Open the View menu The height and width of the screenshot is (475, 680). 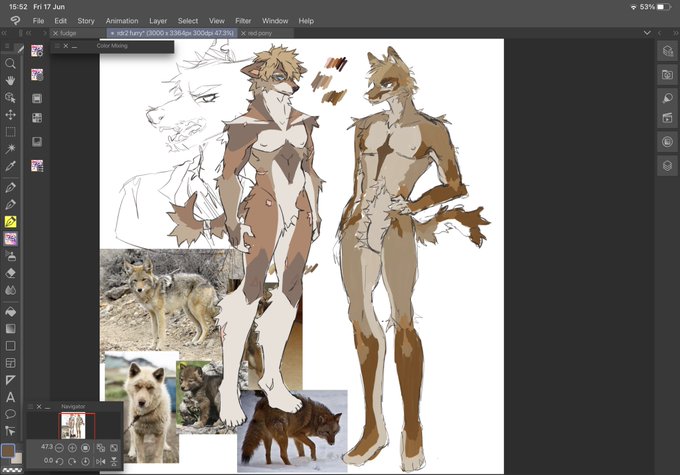click(216, 21)
